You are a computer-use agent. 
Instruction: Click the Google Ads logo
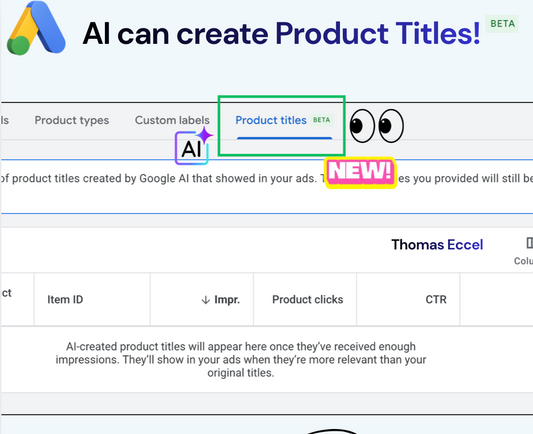[x=36, y=29]
